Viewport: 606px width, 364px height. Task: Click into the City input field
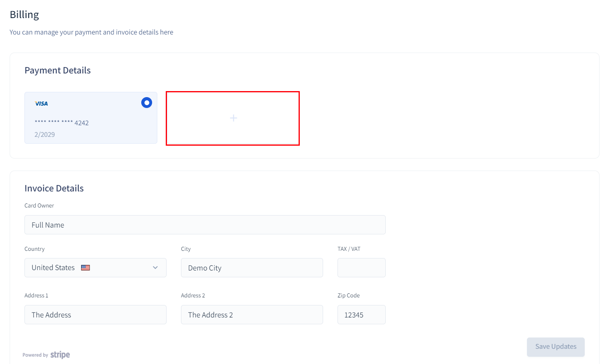tap(252, 268)
